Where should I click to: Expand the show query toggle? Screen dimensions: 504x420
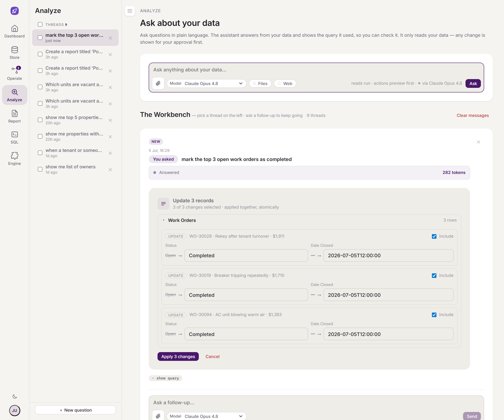pyautogui.click(x=165, y=378)
